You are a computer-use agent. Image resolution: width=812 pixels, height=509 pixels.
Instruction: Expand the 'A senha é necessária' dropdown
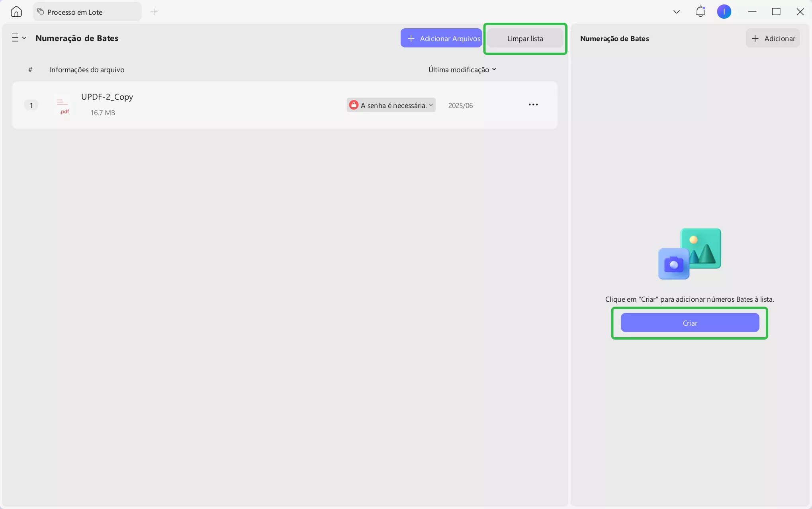430,105
